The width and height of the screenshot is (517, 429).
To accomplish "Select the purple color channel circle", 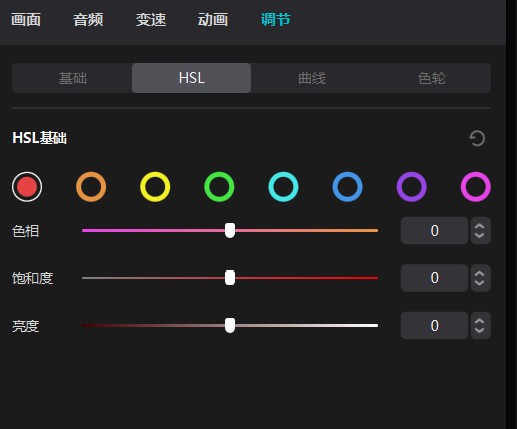I will (x=411, y=187).
